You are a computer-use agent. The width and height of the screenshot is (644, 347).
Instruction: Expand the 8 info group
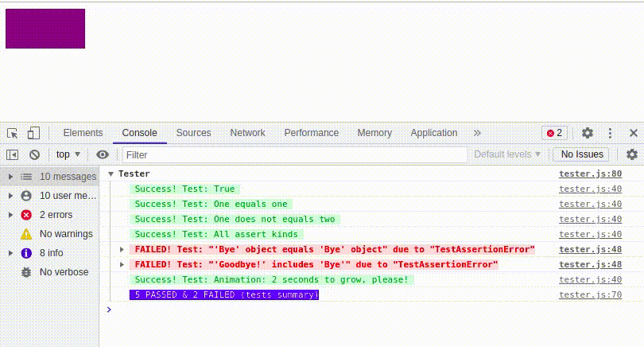pos(10,253)
